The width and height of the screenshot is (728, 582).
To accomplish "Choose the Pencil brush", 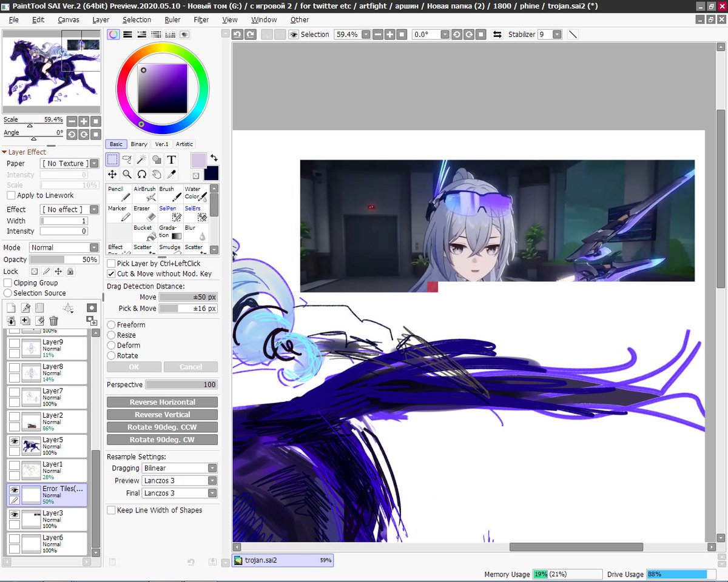I will 119,194.
